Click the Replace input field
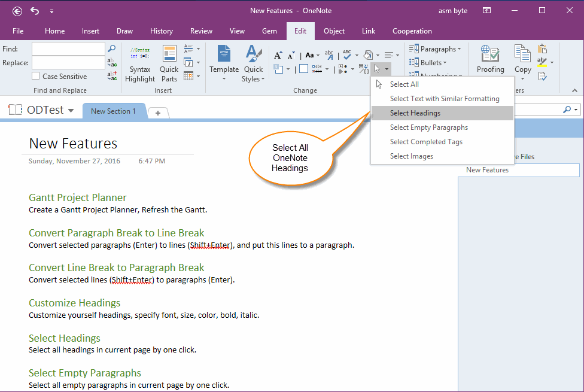 click(69, 62)
